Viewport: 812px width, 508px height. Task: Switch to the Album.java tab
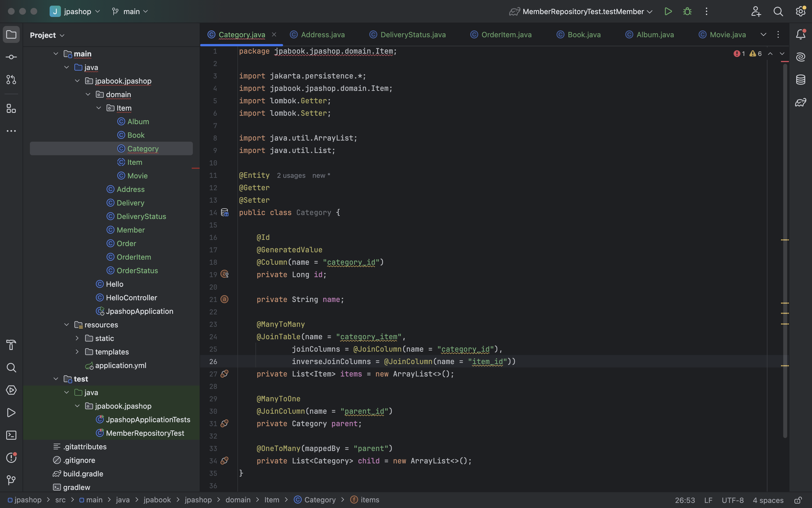pyautogui.click(x=650, y=35)
